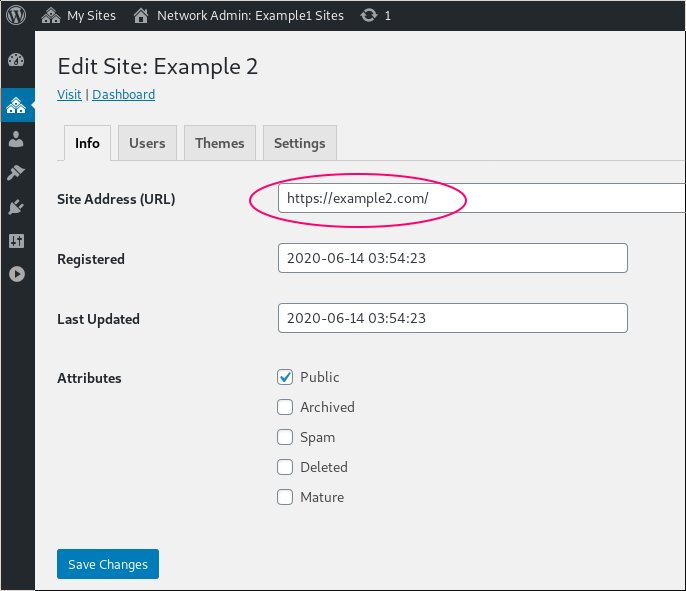This screenshot has height=591, width=686.
Task: Open the My Sites admin bar menu
Action: [79, 16]
